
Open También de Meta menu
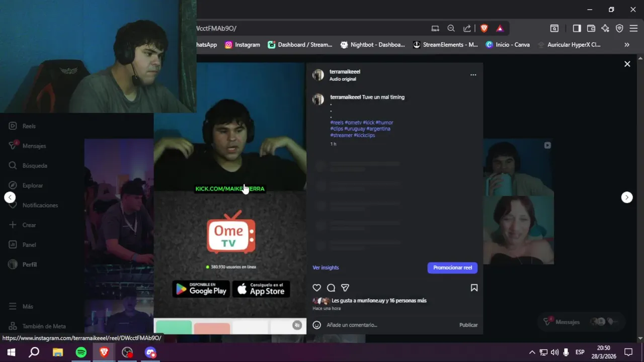click(x=37, y=326)
